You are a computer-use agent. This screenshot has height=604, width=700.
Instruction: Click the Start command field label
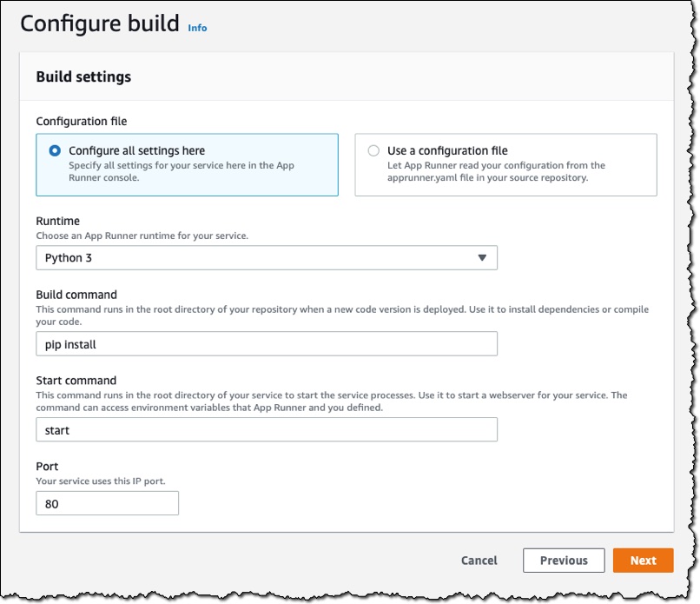click(76, 380)
